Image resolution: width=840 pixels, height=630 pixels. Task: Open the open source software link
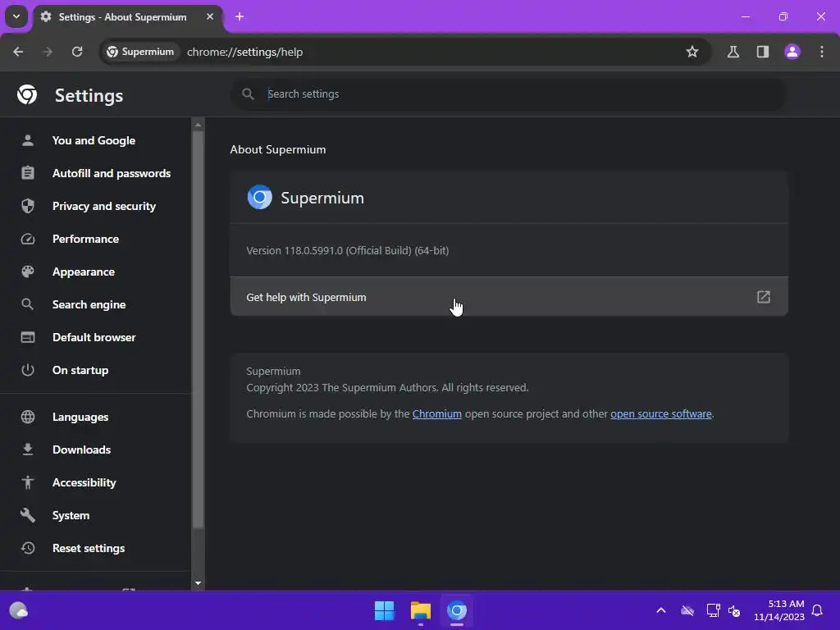click(x=660, y=414)
